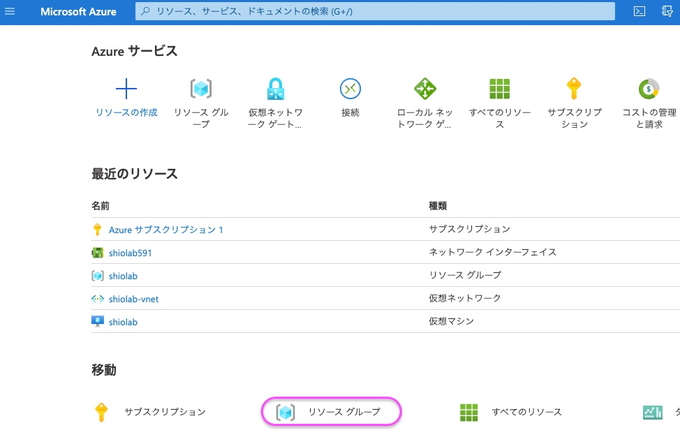Click the dashboard chart icon in 移動
Image resolution: width=680 pixels, height=437 pixels.
tap(652, 412)
